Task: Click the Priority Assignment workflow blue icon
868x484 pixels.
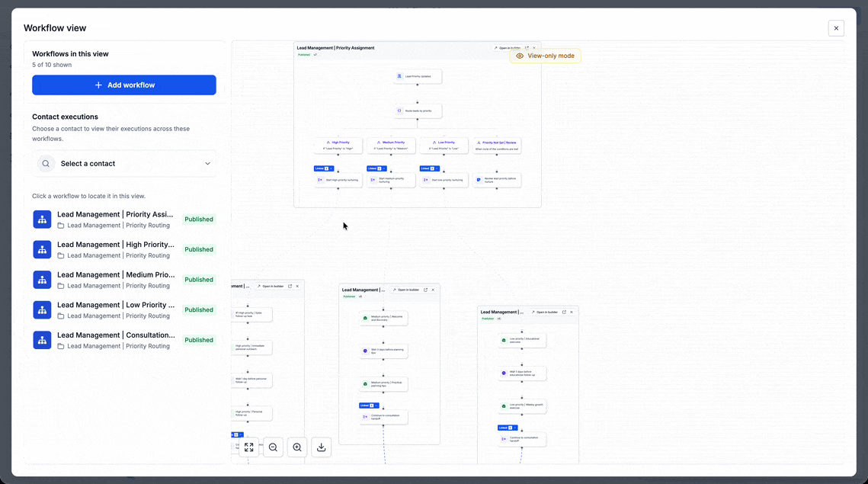Action: pyautogui.click(x=42, y=220)
